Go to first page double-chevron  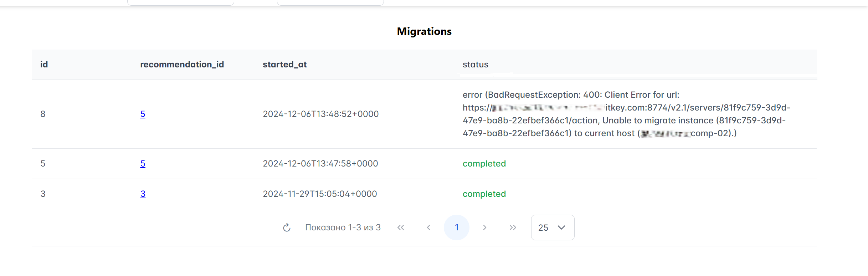pos(401,228)
